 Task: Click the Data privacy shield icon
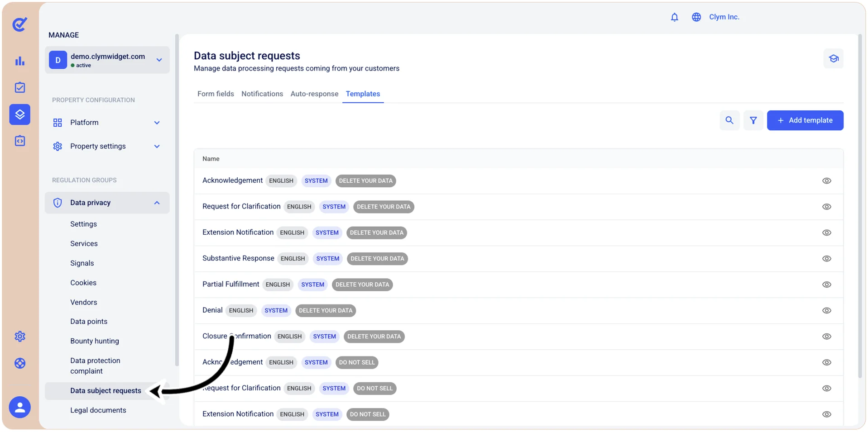[x=58, y=203]
